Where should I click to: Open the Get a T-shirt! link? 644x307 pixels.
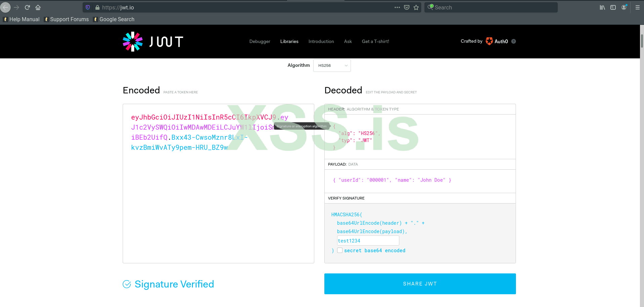coord(375,41)
